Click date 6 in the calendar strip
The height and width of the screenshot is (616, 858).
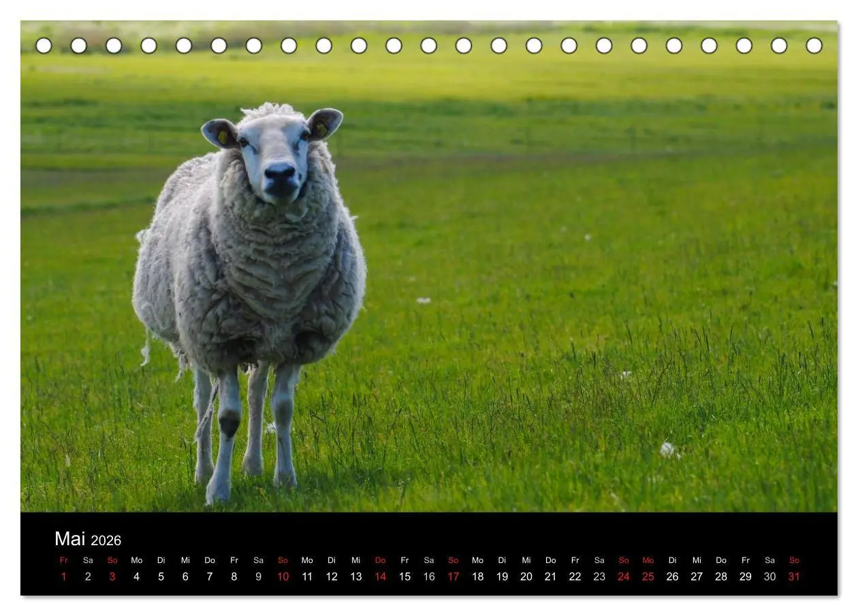pyautogui.click(x=185, y=577)
